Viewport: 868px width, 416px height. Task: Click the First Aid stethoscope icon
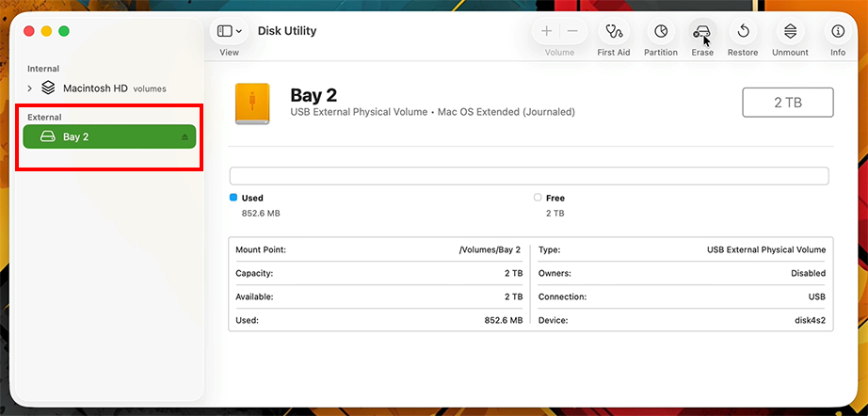pyautogui.click(x=614, y=32)
